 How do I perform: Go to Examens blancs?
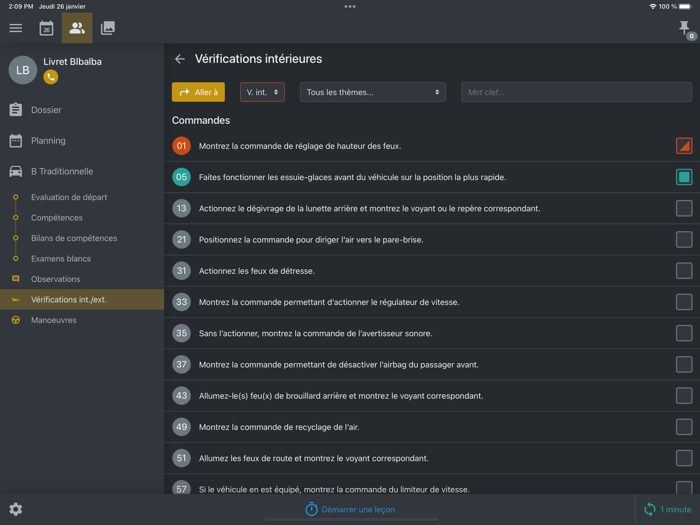(x=82, y=259)
